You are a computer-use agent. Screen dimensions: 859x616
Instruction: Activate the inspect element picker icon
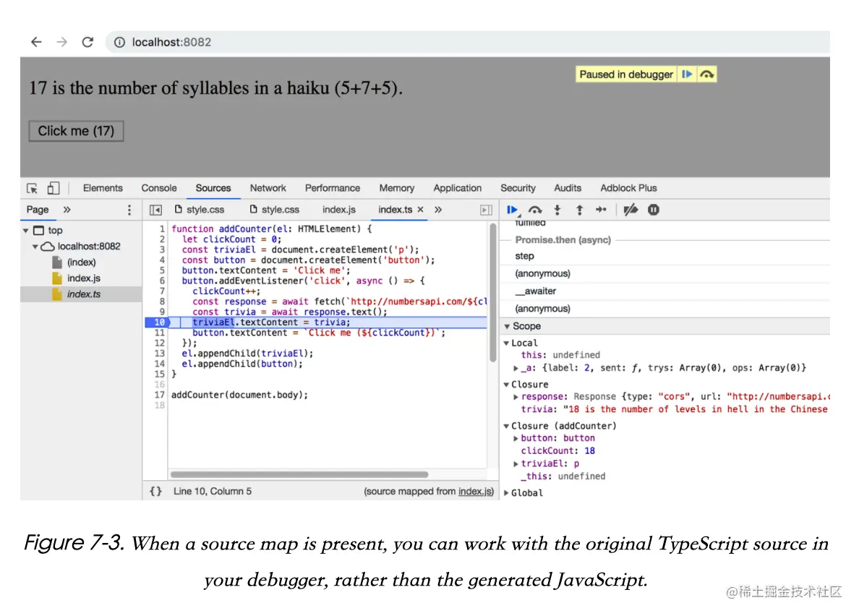click(32, 189)
